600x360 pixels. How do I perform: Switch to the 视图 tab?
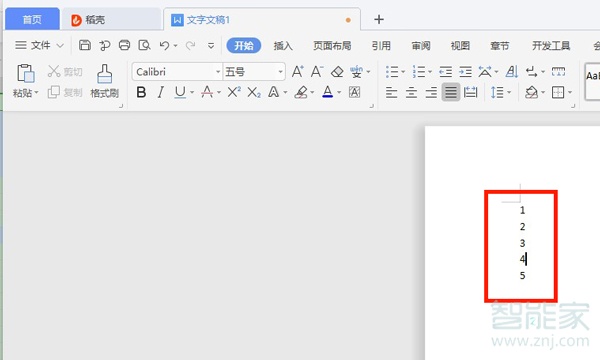(x=460, y=46)
